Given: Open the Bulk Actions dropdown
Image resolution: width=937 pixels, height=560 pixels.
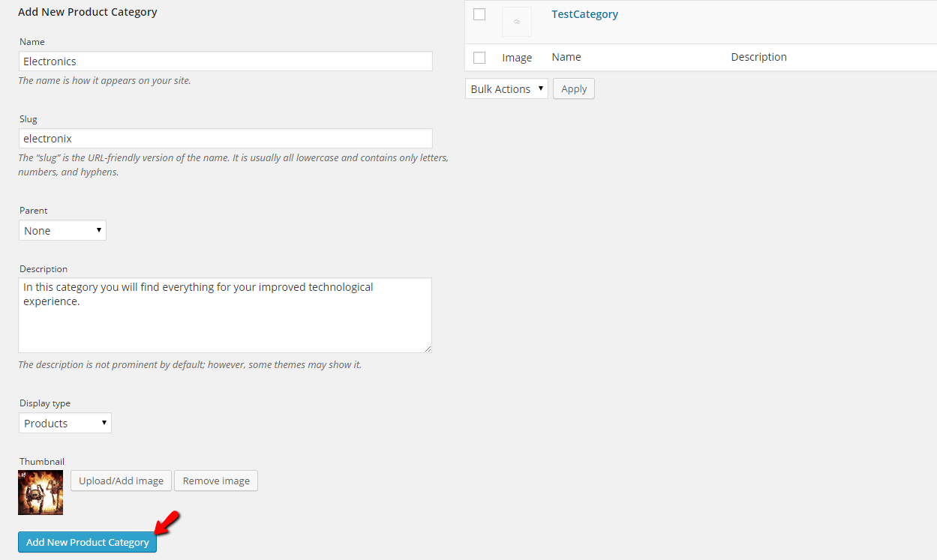Looking at the screenshot, I should (x=506, y=88).
